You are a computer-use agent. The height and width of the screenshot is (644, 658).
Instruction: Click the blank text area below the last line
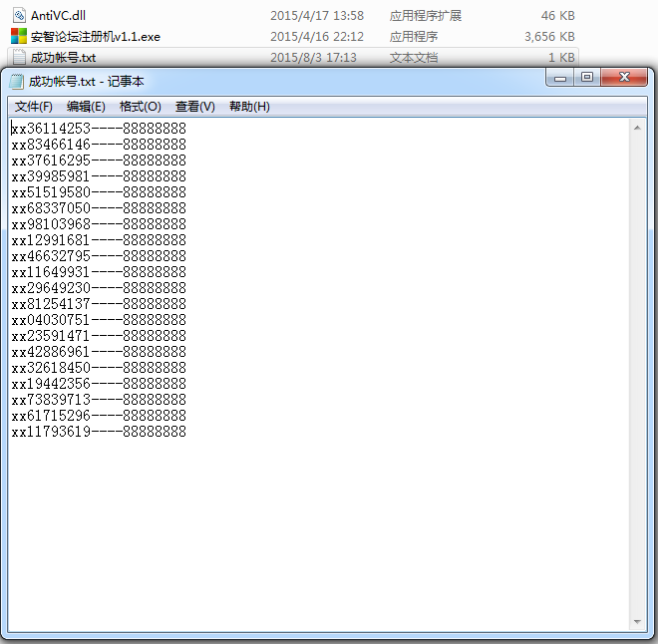319,532
